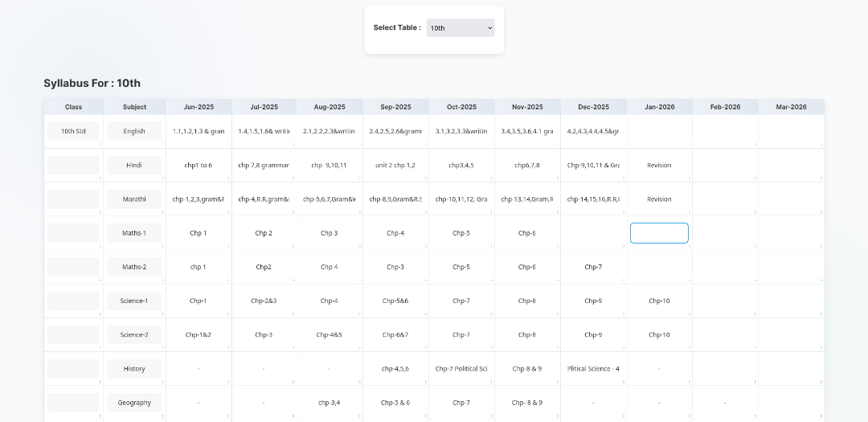Click the highlighted Maths-1 Jan-2026 empty cell

(659, 233)
